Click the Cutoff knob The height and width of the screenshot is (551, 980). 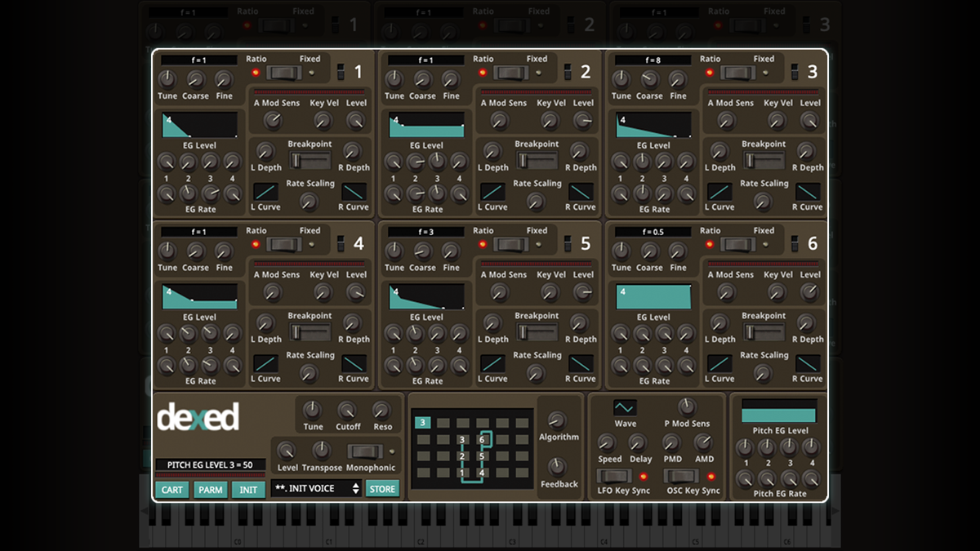(347, 411)
